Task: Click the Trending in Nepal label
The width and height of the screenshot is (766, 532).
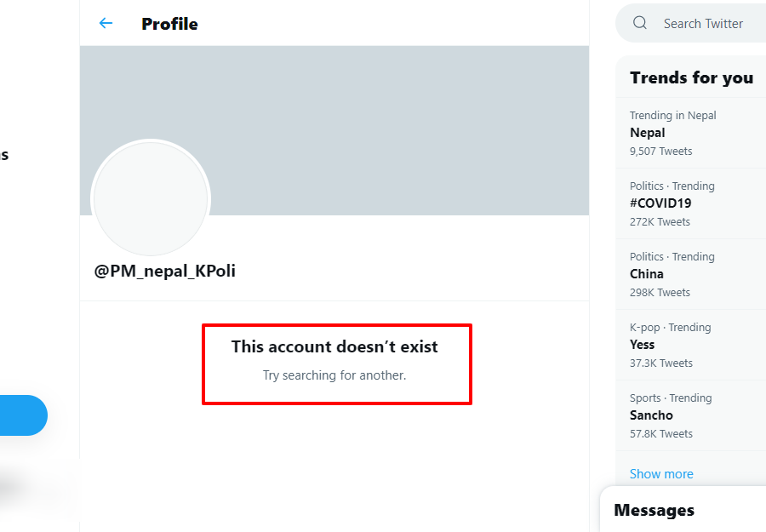Action: [x=672, y=116]
